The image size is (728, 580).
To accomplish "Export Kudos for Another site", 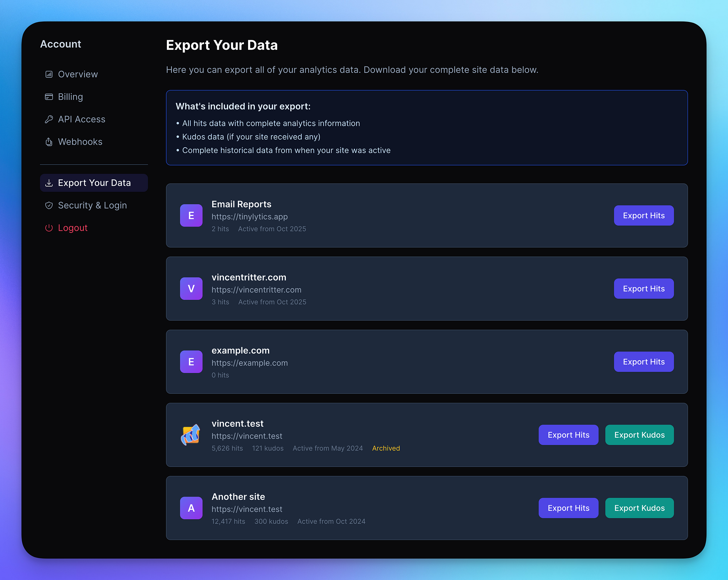I will [639, 508].
